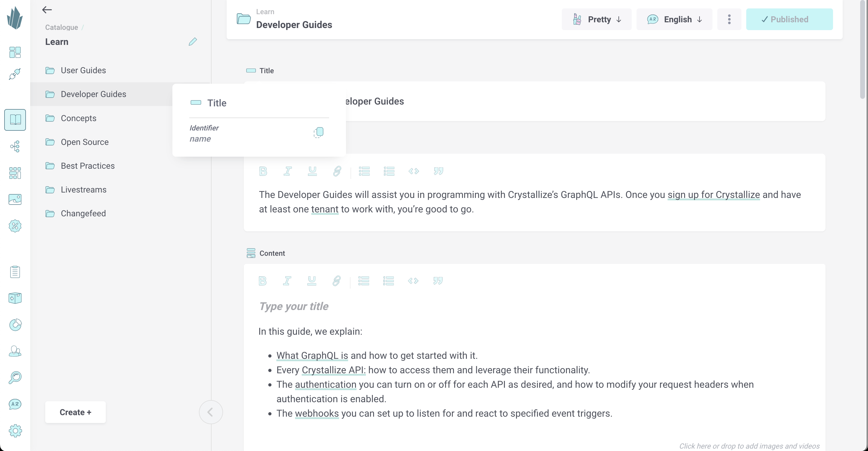Select the Developer Guides folder in tree
The width and height of the screenshot is (868, 451).
[x=93, y=94]
